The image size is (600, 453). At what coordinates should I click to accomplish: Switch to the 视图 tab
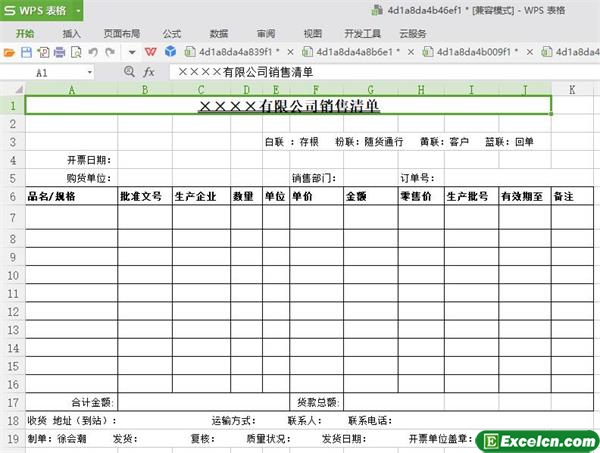(313, 34)
